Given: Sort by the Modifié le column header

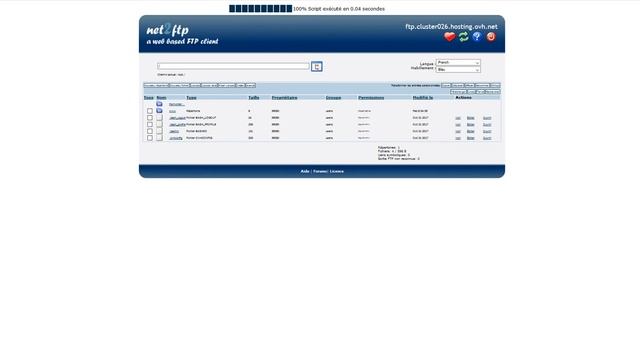Looking at the screenshot, I should coord(423,98).
